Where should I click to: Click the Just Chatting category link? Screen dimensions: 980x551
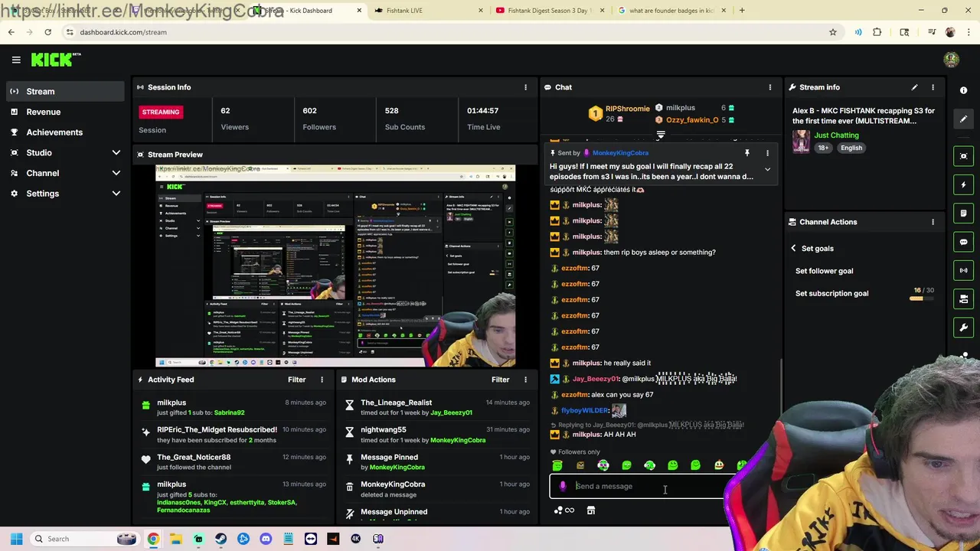(x=836, y=135)
